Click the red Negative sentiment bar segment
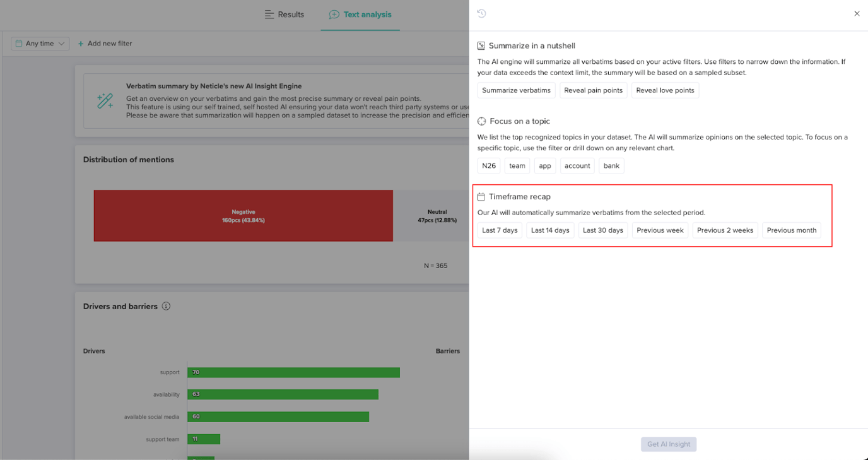This screenshot has width=868, height=460. [x=243, y=216]
